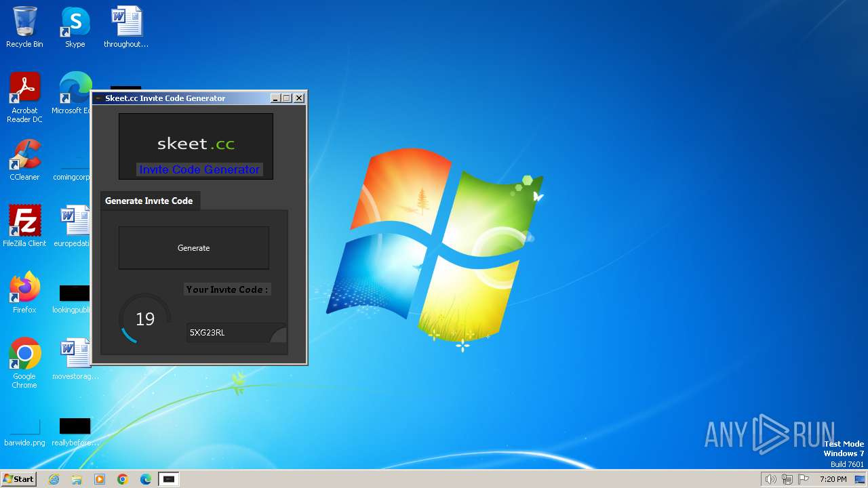This screenshot has width=868, height=488.
Task: Select the FileZilla Client desktop icon
Action: point(24,226)
